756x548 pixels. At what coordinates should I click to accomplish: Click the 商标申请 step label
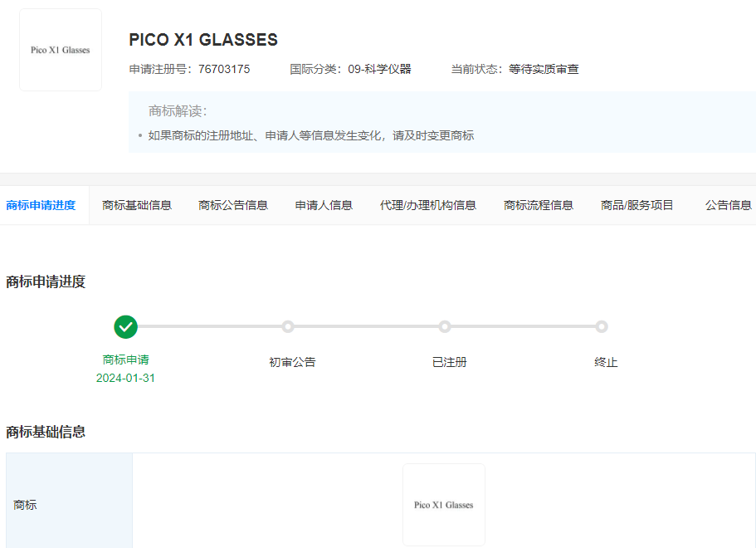(x=126, y=360)
